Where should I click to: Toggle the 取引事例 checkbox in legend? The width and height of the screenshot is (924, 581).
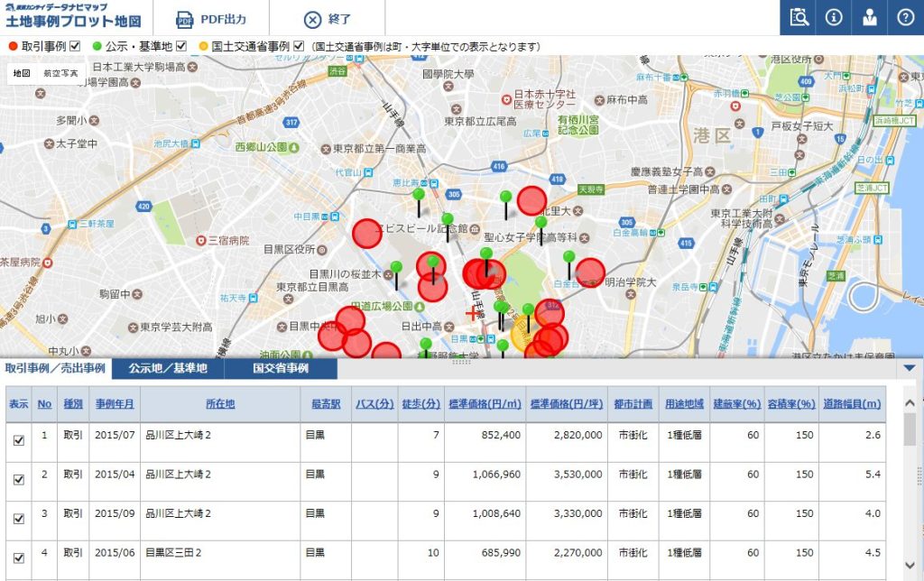coord(76,46)
